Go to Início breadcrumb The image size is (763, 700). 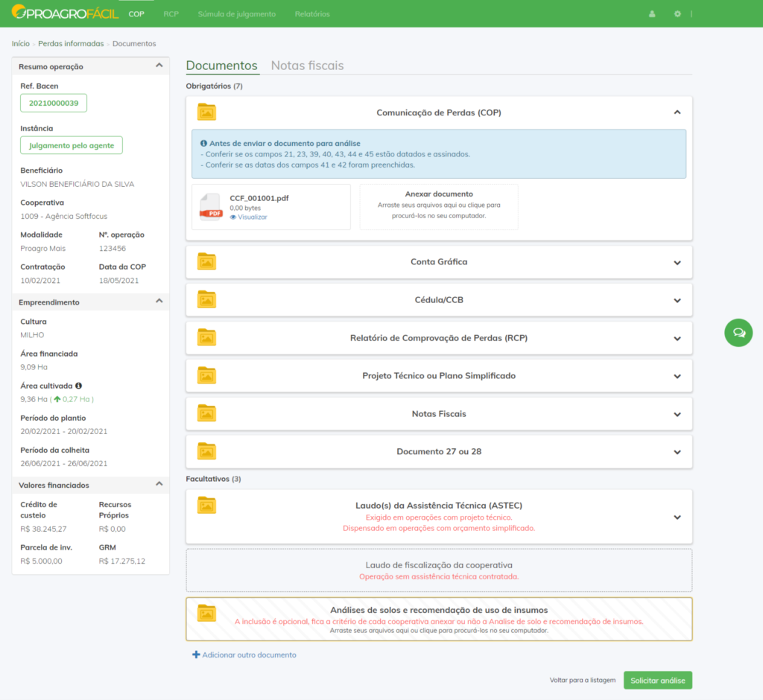[x=20, y=44]
